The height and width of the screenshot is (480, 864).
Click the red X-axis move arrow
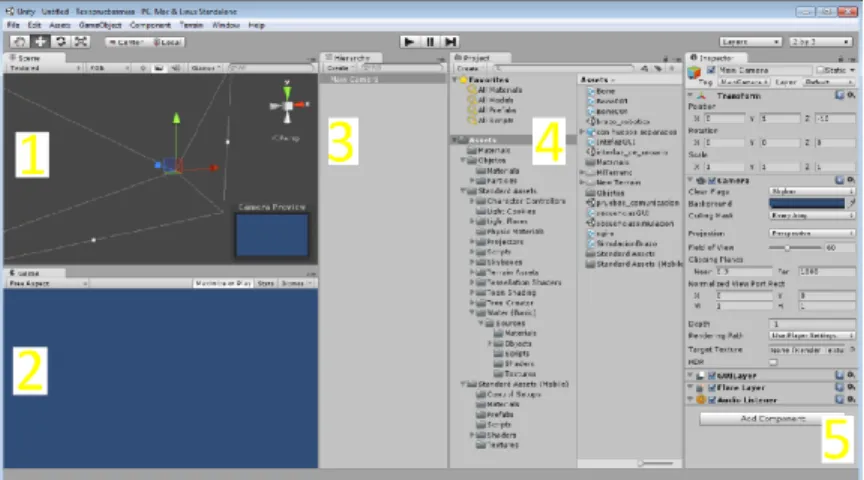coord(214,168)
